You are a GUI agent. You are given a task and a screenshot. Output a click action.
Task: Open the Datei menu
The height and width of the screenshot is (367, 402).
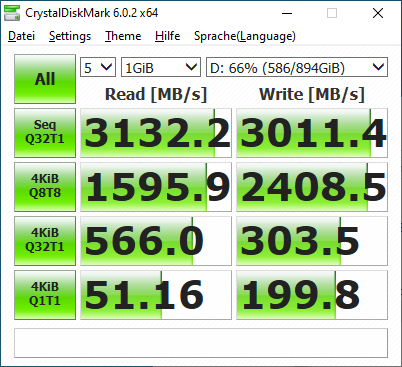(x=21, y=36)
